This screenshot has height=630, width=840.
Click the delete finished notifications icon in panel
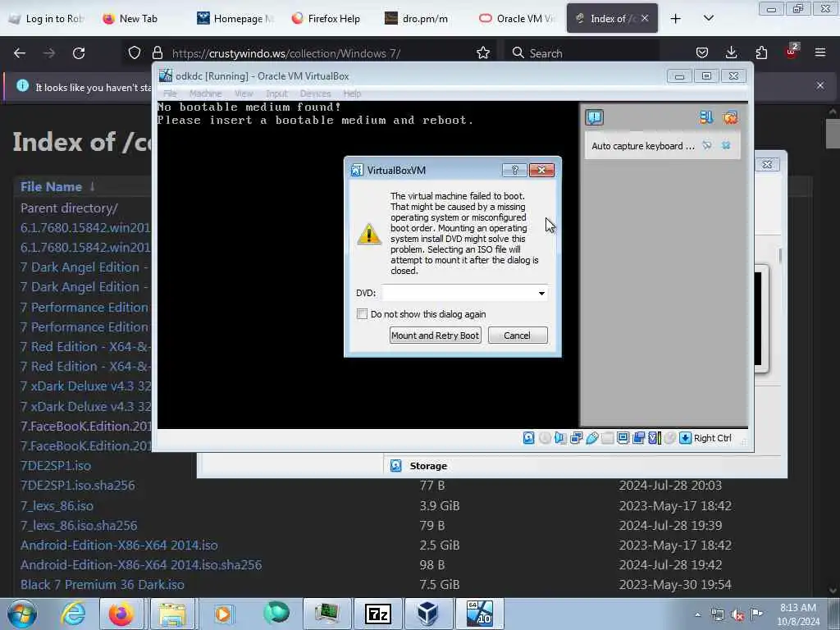(x=729, y=117)
